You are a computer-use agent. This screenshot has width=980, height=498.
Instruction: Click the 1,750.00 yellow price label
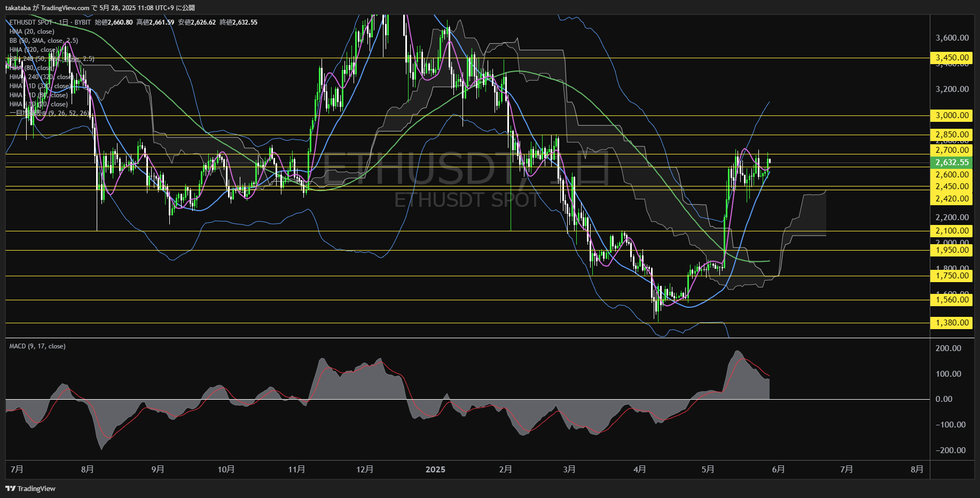coord(951,276)
